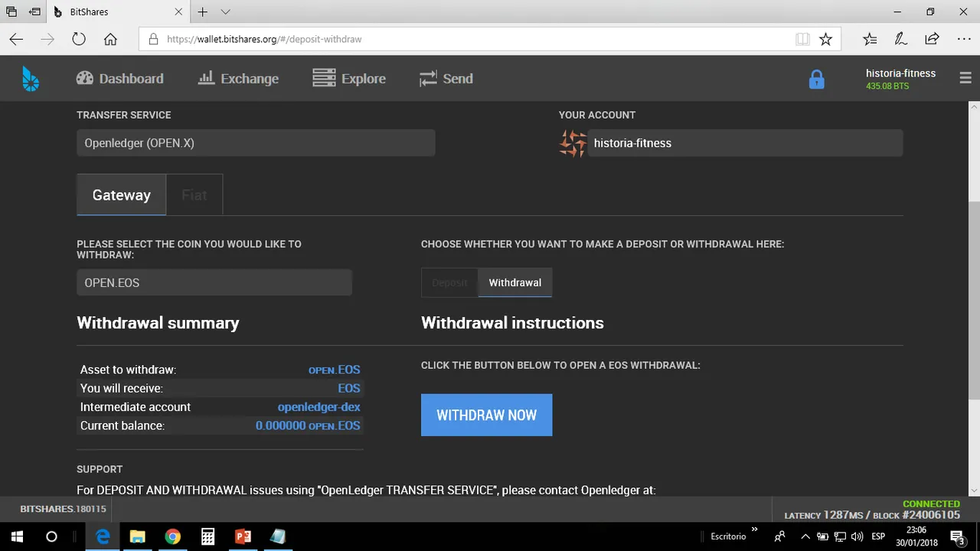Click the Add notes pen icon
The width and height of the screenshot is (980, 551).
click(x=901, y=39)
